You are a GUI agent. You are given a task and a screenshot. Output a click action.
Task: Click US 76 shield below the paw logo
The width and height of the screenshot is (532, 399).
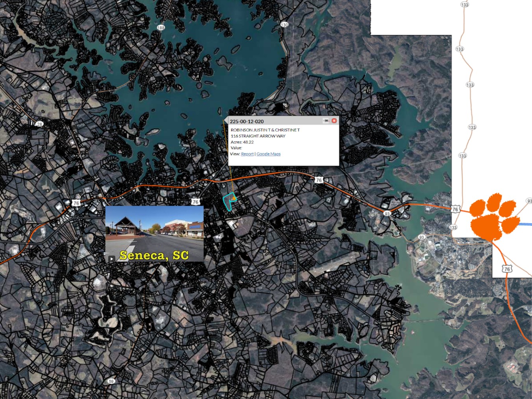507,269
